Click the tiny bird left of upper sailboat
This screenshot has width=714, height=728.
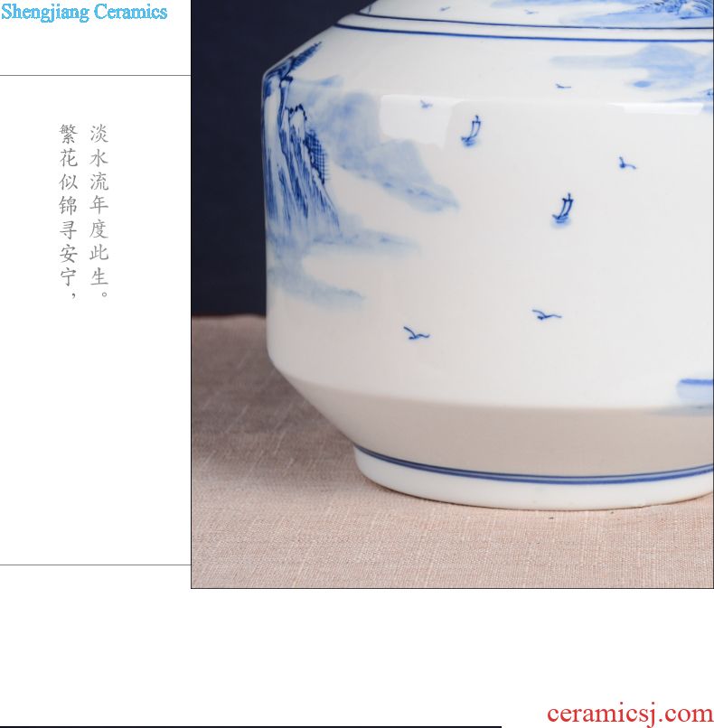coord(426,104)
